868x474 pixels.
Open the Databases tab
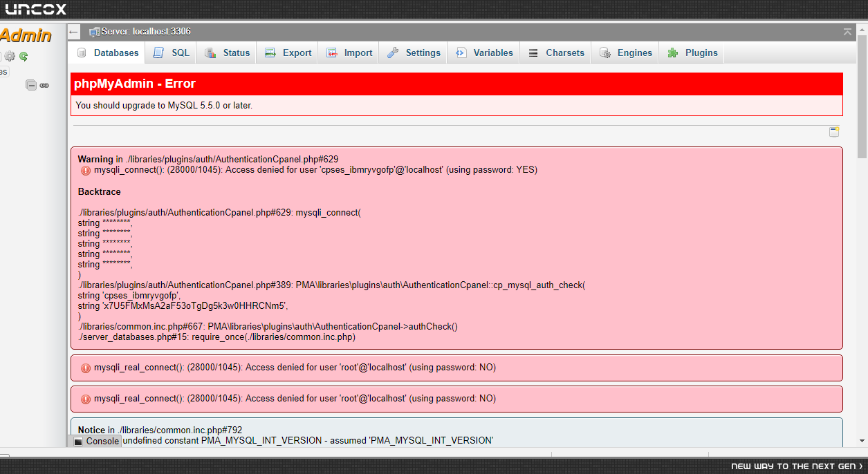pos(108,53)
